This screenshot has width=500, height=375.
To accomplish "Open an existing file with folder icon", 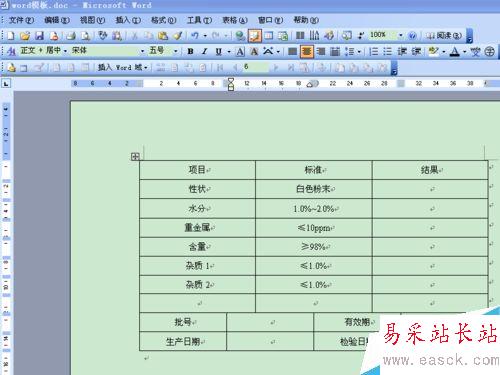I will [x=25, y=35].
